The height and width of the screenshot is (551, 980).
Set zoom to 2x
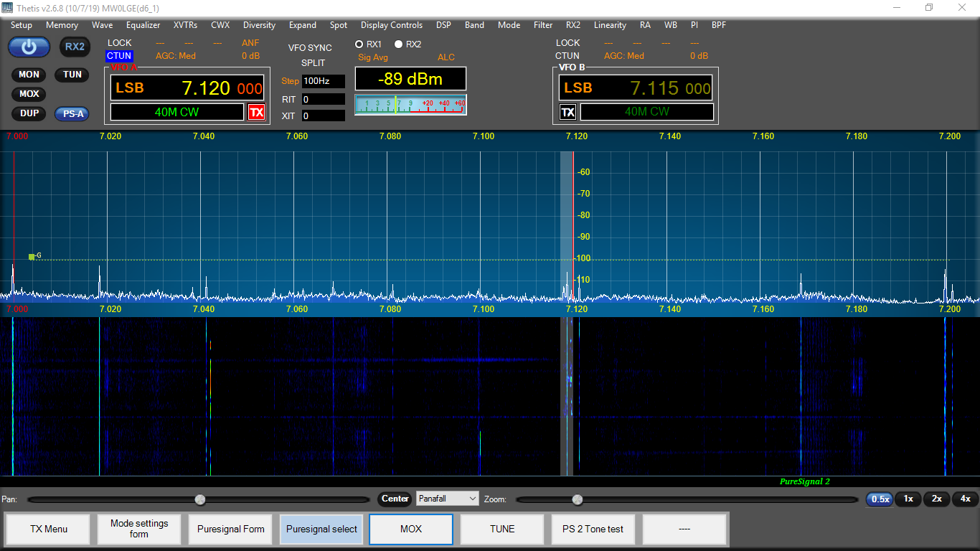[x=937, y=499]
